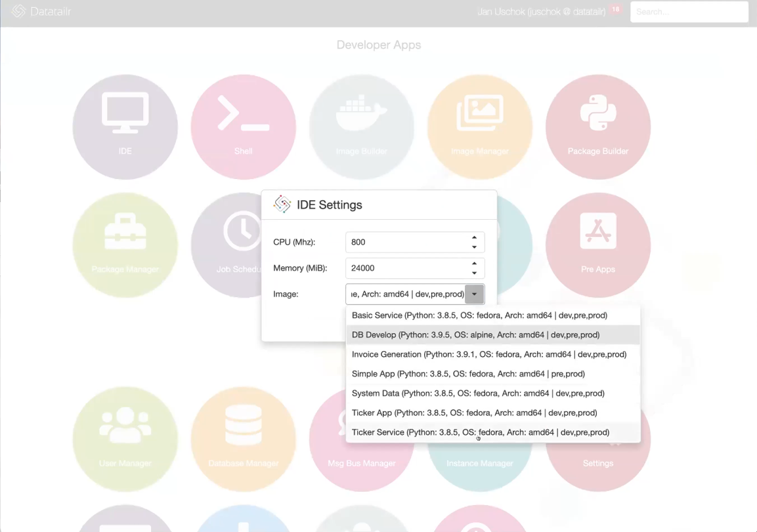The width and height of the screenshot is (757, 532).
Task: Open the Package Manager app
Action: [x=125, y=245]
